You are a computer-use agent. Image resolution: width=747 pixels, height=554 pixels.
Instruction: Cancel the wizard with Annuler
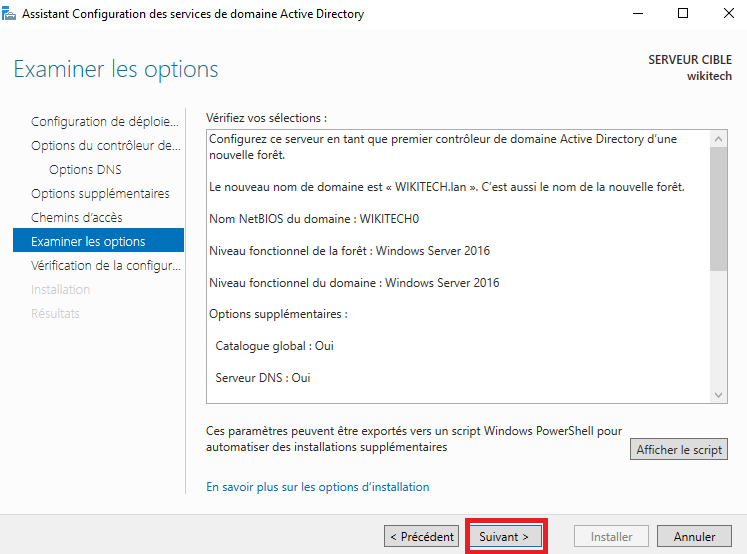pos(694,537)
